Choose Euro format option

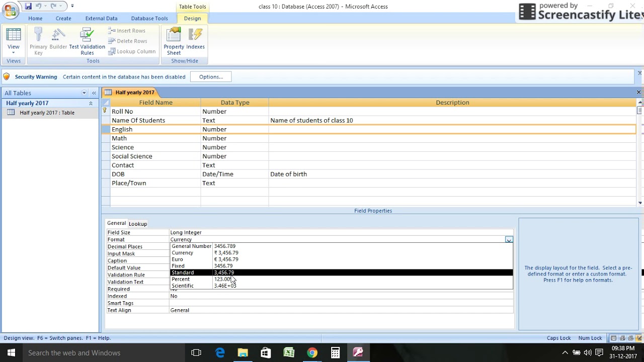[x=341, y=259]
